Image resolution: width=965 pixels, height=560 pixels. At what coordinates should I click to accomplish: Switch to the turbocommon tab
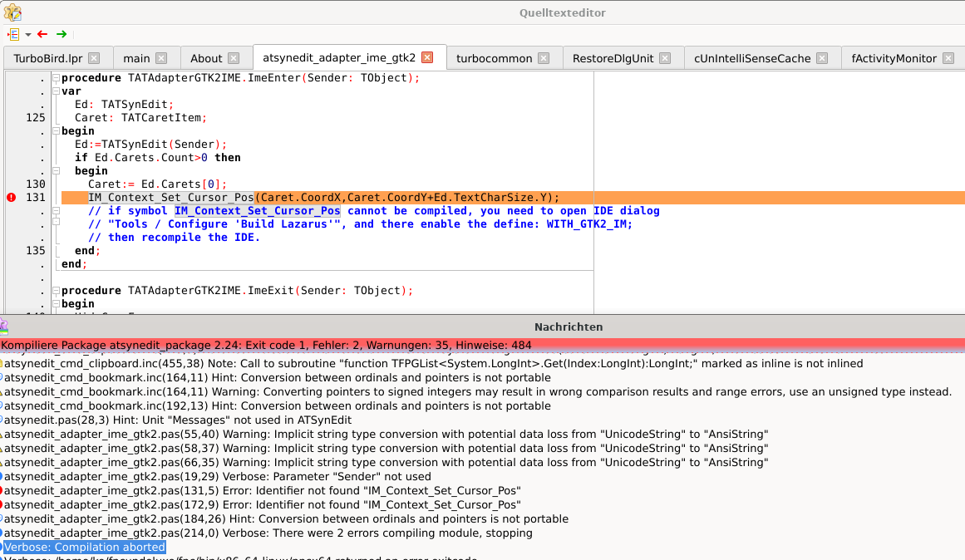tap(495, 58)
